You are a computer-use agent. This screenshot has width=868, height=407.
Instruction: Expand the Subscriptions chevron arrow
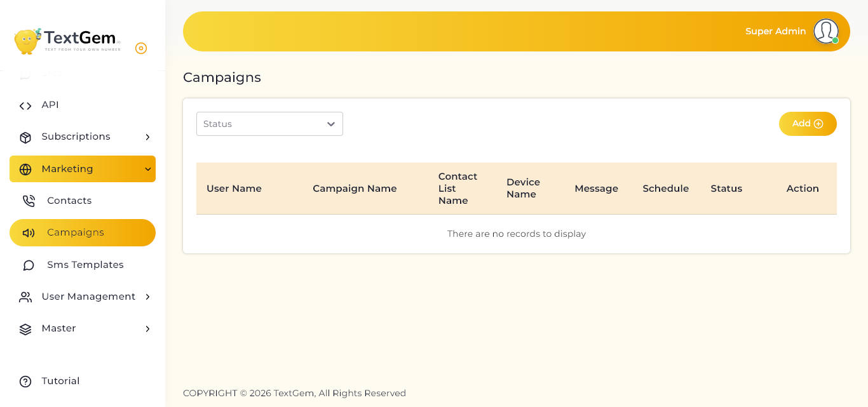tap(147, 137)
